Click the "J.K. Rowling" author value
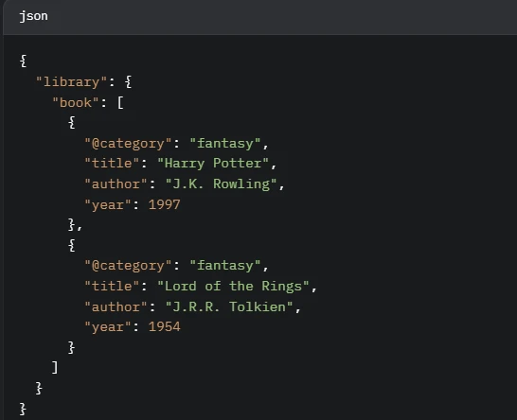This screenshot has width=517, height=420. 221,184
